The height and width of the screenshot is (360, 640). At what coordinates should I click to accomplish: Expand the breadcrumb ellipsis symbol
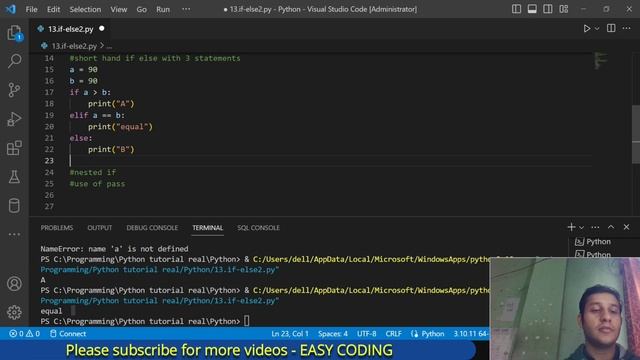click(x=109, y=47)
